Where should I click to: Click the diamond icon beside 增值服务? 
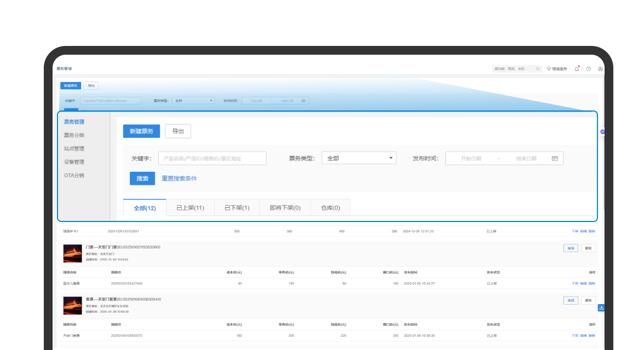pyautogui.click(x=549, y=69)
